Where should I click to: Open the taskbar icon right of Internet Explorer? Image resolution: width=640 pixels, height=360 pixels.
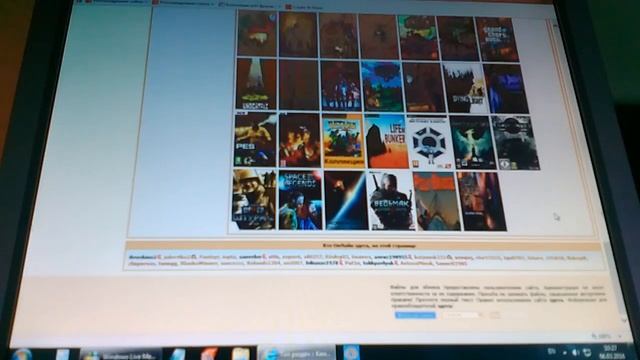pos(351,352)
